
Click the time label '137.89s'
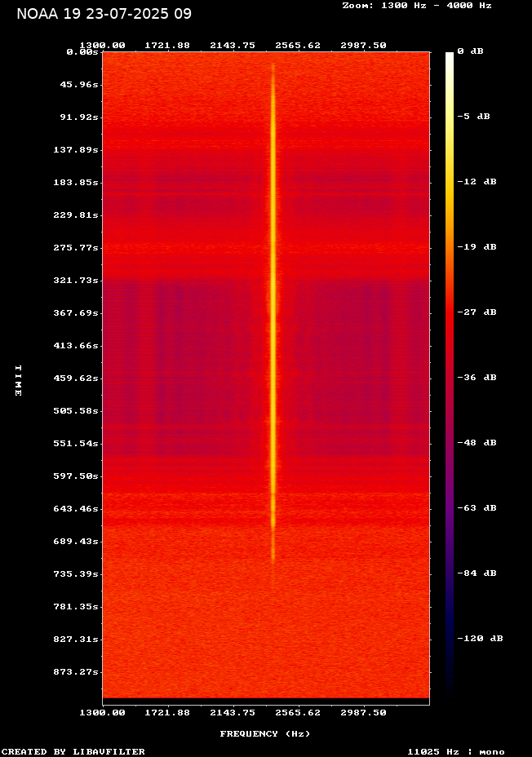coord(76,150)
